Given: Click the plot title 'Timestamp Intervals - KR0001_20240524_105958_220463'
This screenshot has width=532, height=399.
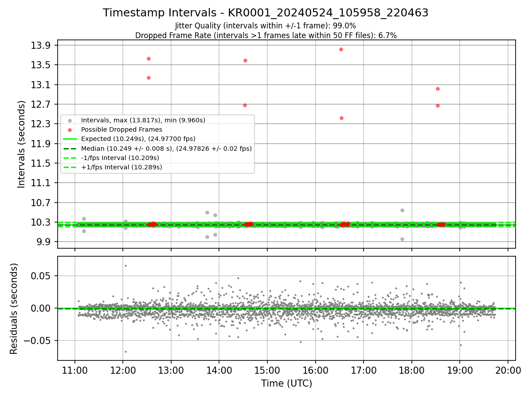Looking at the screenshot, I should click(x=266, y=13).
